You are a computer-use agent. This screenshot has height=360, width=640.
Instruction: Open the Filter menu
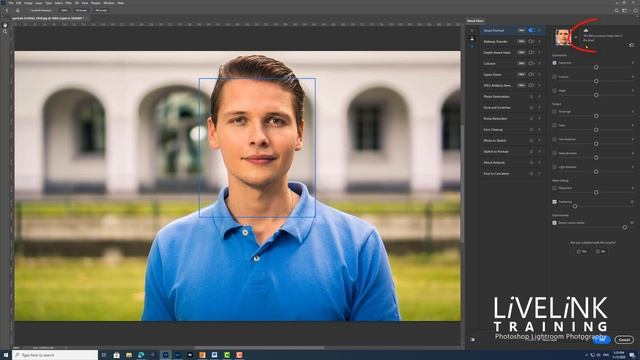pyautogui.click(x=69, y=3)
